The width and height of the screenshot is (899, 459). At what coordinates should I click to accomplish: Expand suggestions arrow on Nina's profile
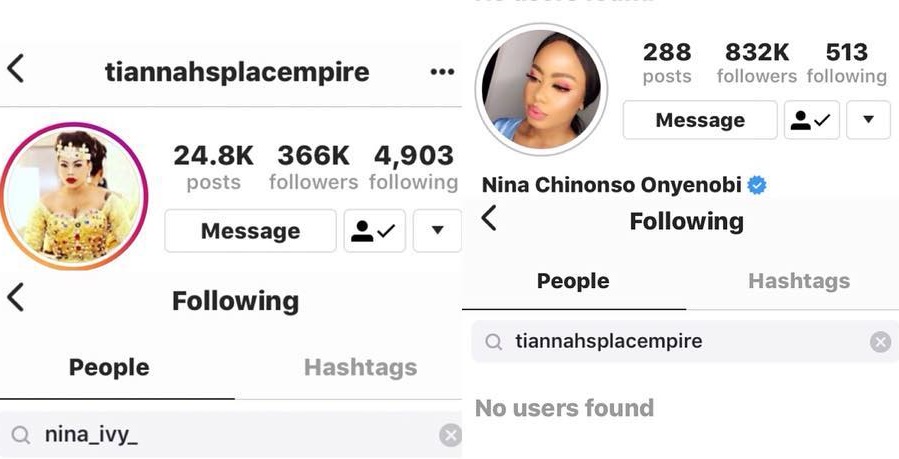click(x=869, y=120)
